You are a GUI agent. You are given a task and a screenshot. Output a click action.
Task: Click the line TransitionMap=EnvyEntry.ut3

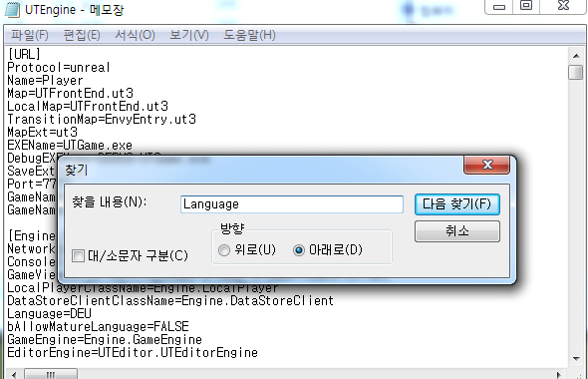[x=102, y=120]
